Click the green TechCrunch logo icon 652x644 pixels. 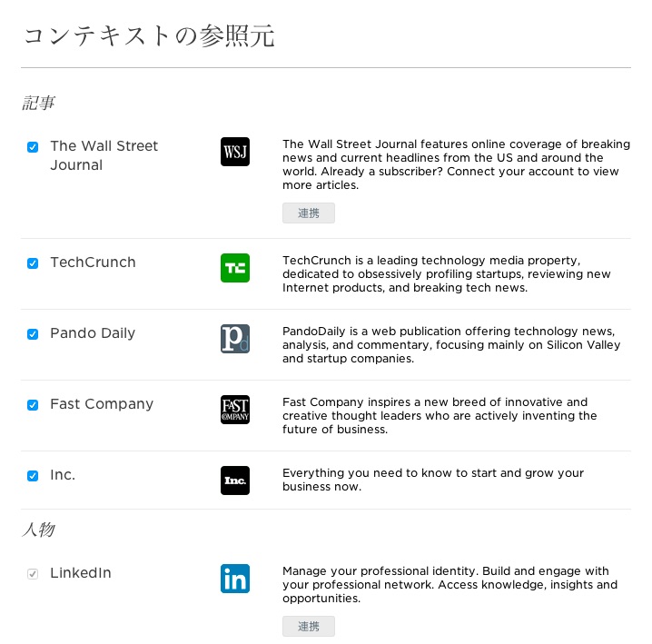(x=235, y=268)
